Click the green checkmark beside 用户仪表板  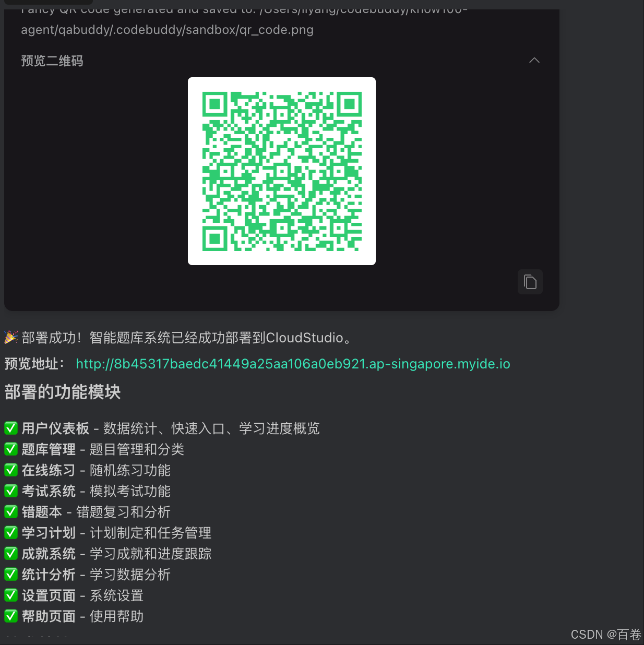[11, 428]
